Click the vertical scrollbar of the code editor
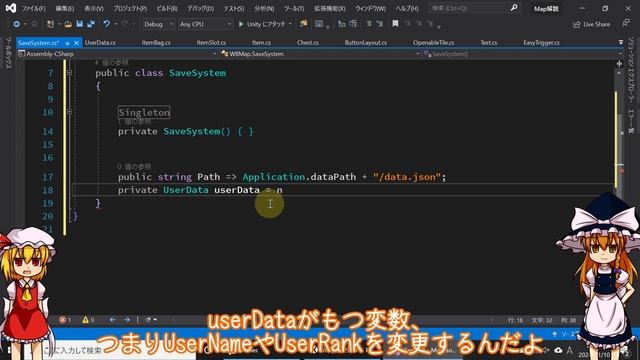 [619, 192]
